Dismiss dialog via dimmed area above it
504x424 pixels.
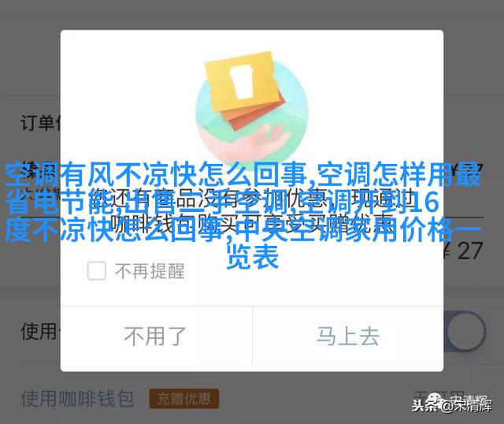click(252, 14)
